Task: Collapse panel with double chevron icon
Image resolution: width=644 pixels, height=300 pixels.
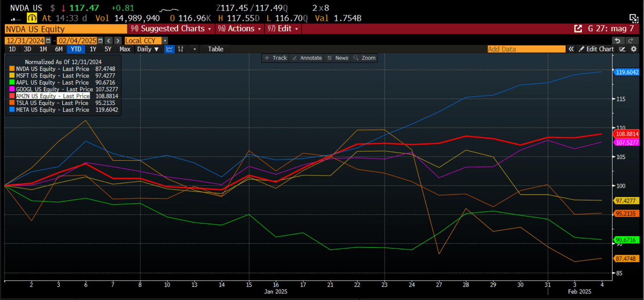Action: click(571, 49)
